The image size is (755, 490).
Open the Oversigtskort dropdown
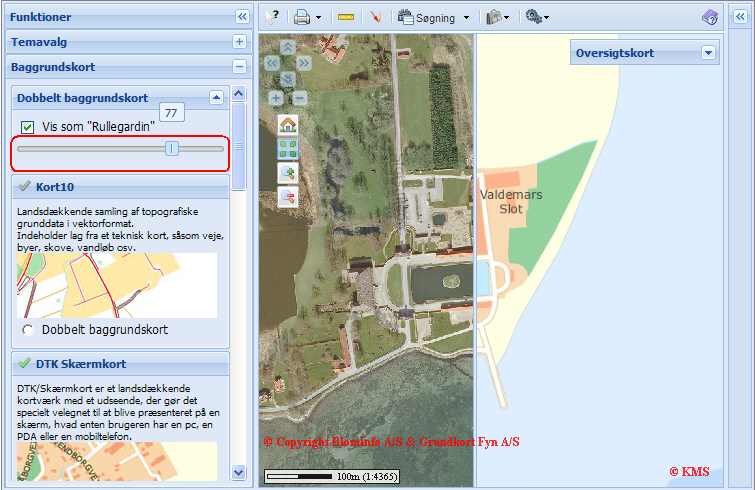(x=708, y=53)
